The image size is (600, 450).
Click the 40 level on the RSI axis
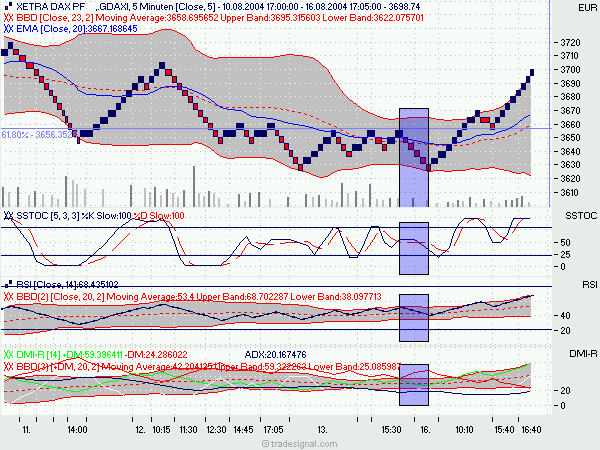(x=565, y=316)
